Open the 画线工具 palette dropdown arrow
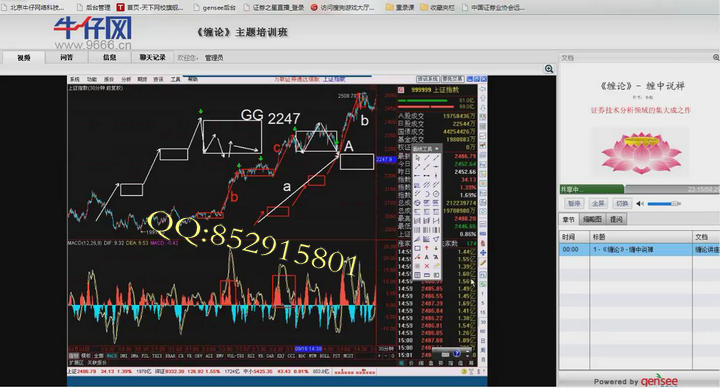The height and width of the screenshot is (388, 720). click(x=436, y=148)
